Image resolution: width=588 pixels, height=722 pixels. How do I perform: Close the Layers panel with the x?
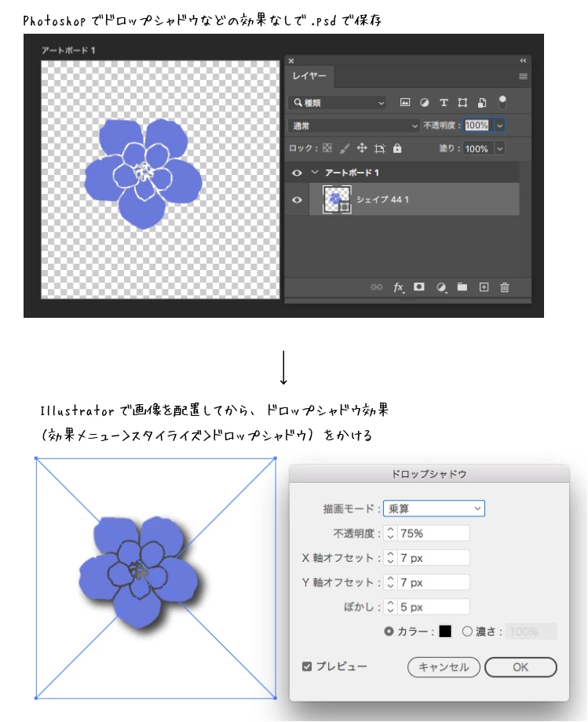(x=291, y=60)
